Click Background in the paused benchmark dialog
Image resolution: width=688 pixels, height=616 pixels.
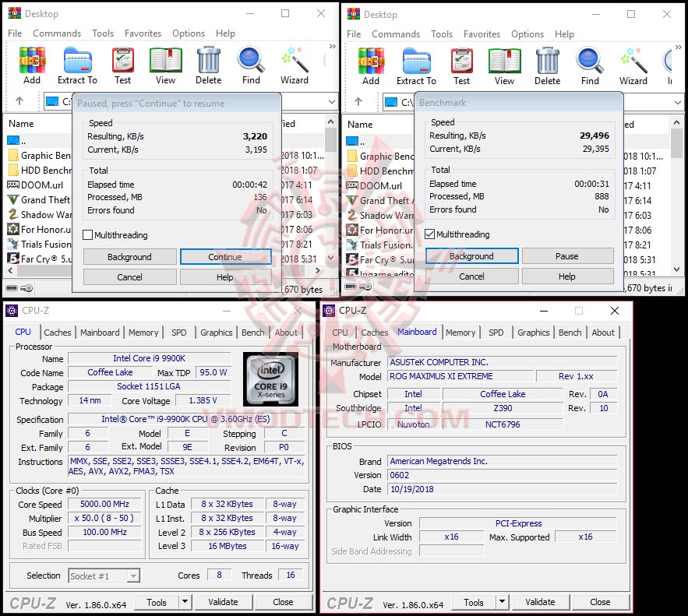click(129, 257)
